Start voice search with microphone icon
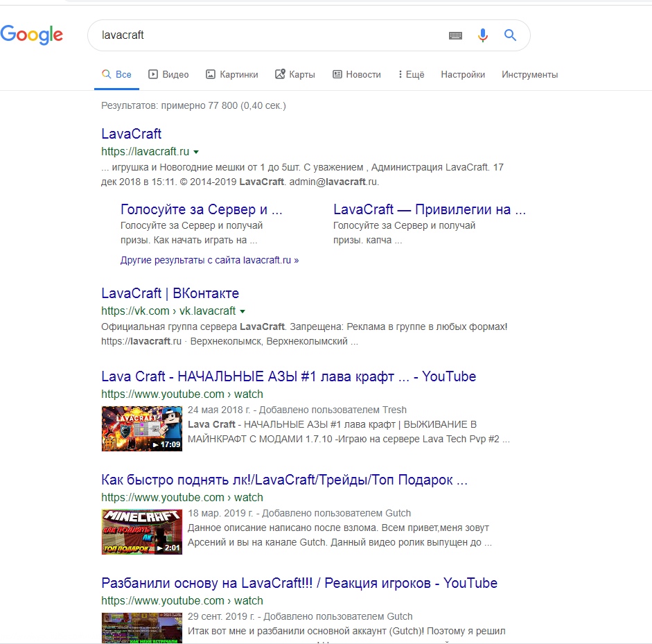Screen dimensions: 652x644 [x=482, y=35]
